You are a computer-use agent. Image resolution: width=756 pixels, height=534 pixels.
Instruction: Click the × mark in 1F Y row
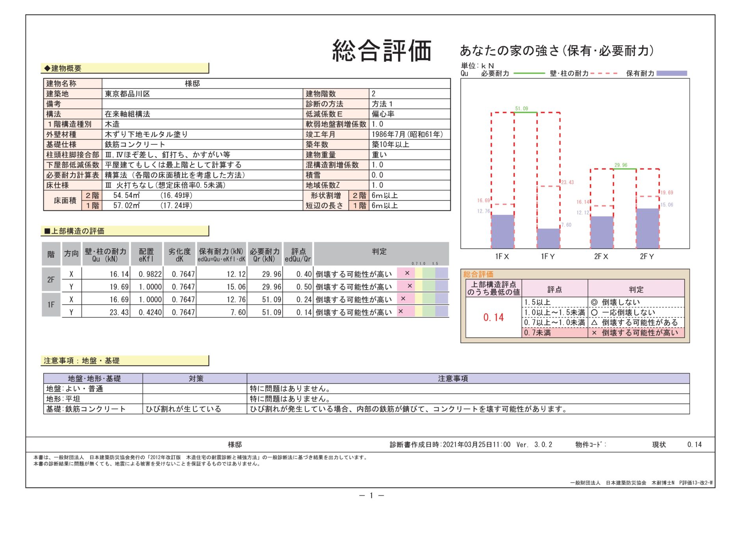(x=400, y=311)
